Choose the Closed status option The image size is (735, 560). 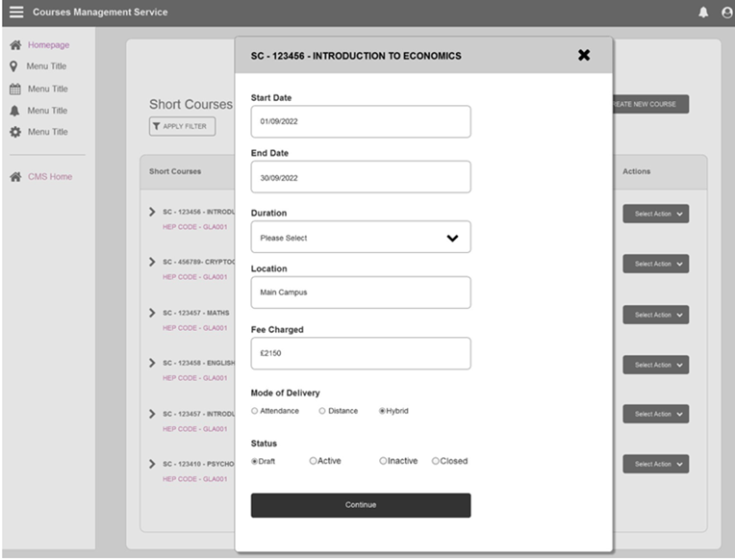tap(436, 461)
